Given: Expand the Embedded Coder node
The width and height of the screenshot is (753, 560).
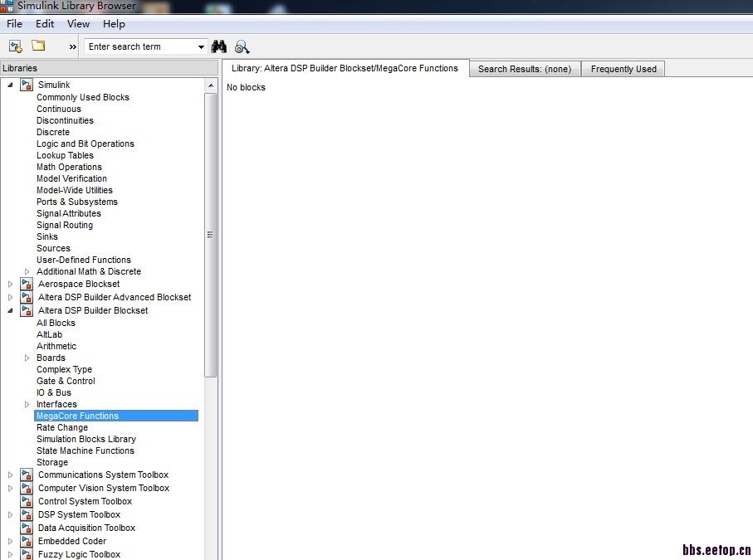Looking at the screenshot, I should click(10, 541).
